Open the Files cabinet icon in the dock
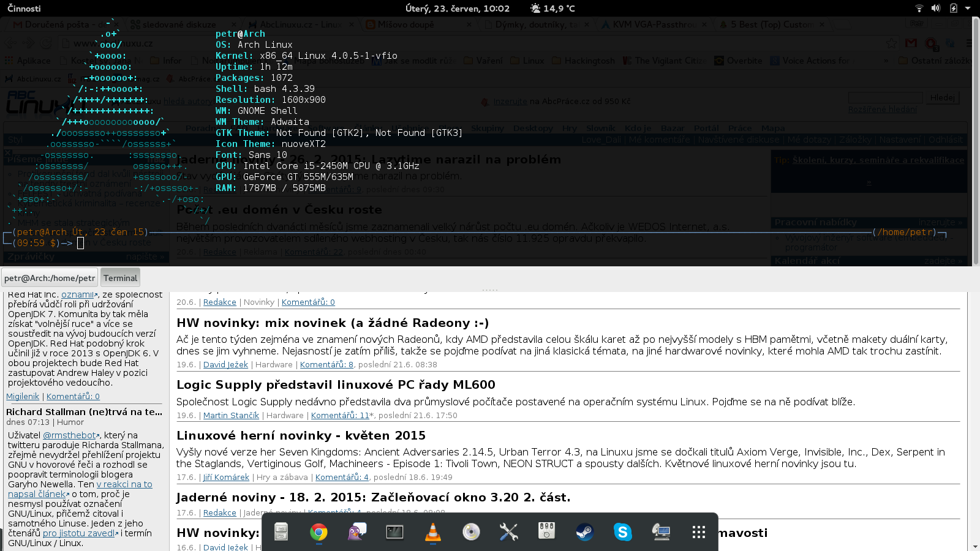This screenshot has width=980, height=551. [x=281, y=531]
